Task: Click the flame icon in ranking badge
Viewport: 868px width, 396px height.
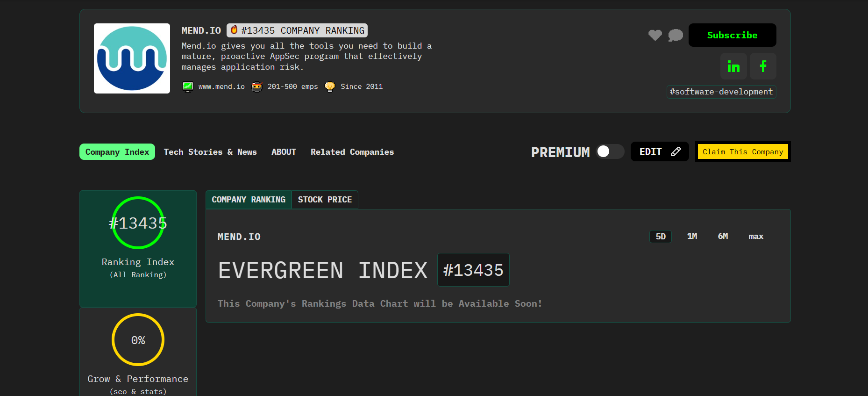Action: [x=234, y=30]
